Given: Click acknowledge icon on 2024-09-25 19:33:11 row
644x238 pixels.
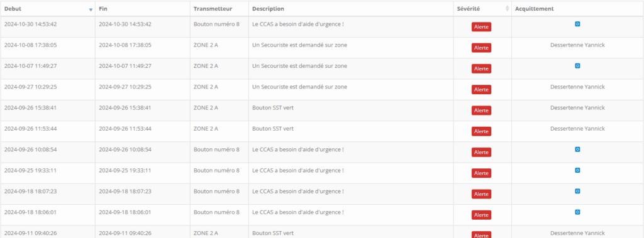Looking at the screenshot, I should [x=577, y=170].
